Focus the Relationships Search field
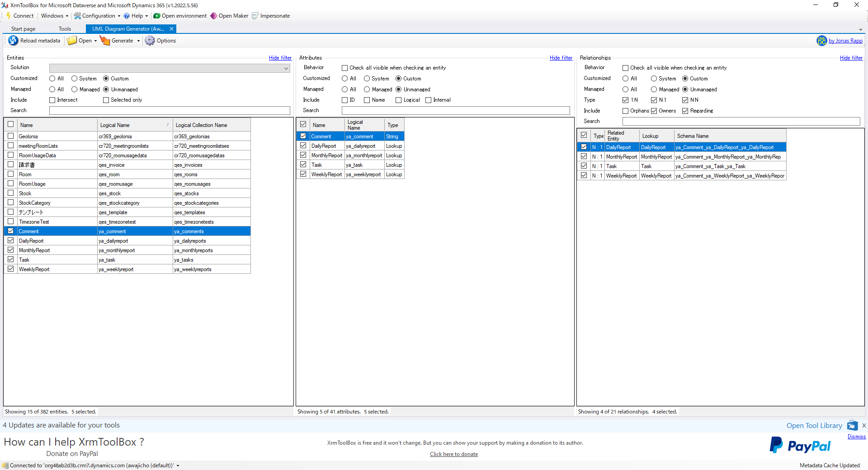 741,121
